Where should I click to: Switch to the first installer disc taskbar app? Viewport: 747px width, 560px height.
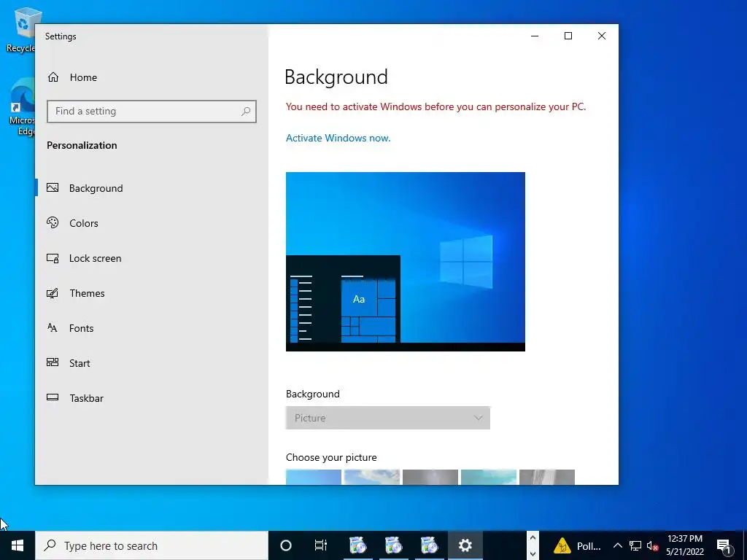(357, 545)
